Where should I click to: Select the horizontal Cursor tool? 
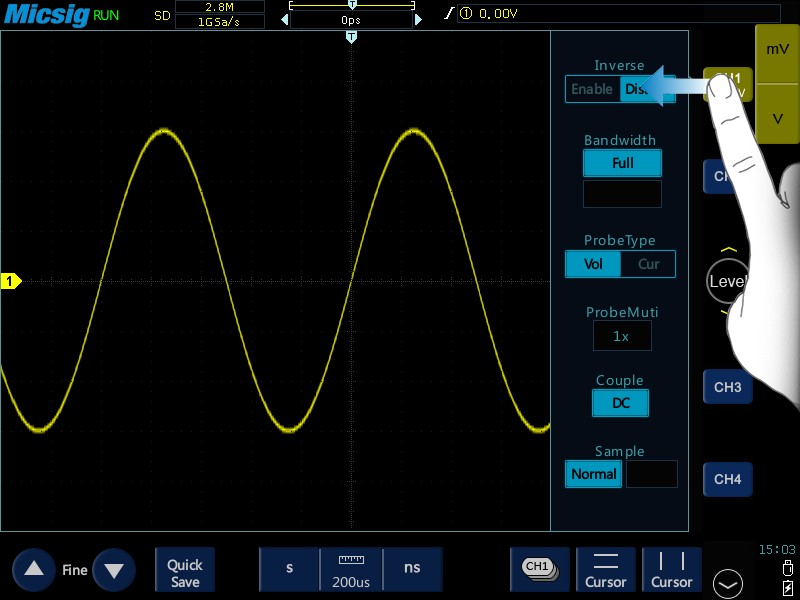pyautogui.click(x=606, y=570)
